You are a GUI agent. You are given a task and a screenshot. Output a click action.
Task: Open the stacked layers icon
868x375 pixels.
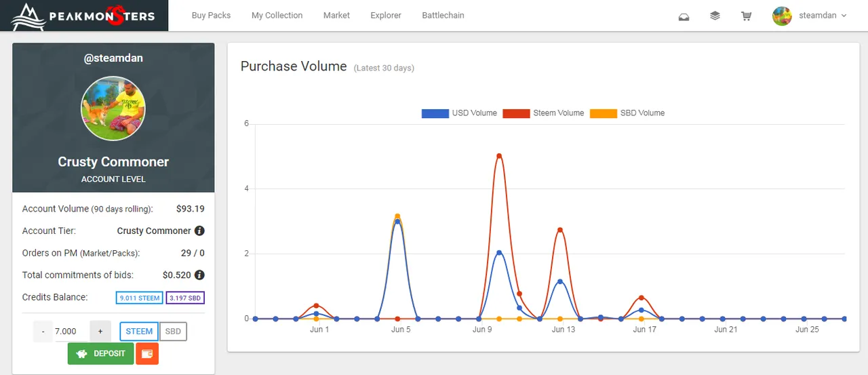pos(715,15)
